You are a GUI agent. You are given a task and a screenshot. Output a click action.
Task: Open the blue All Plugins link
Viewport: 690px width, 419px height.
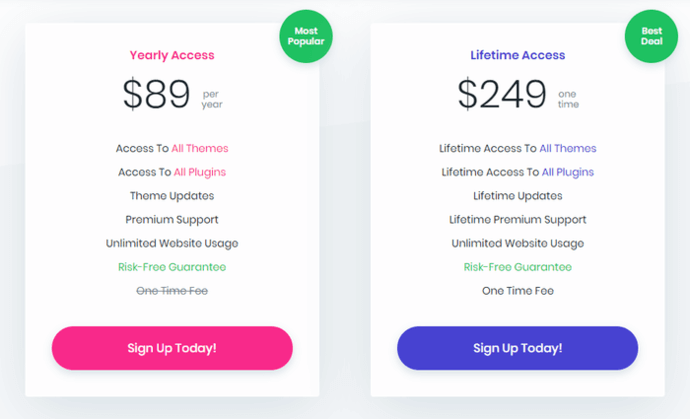(568, 172)
